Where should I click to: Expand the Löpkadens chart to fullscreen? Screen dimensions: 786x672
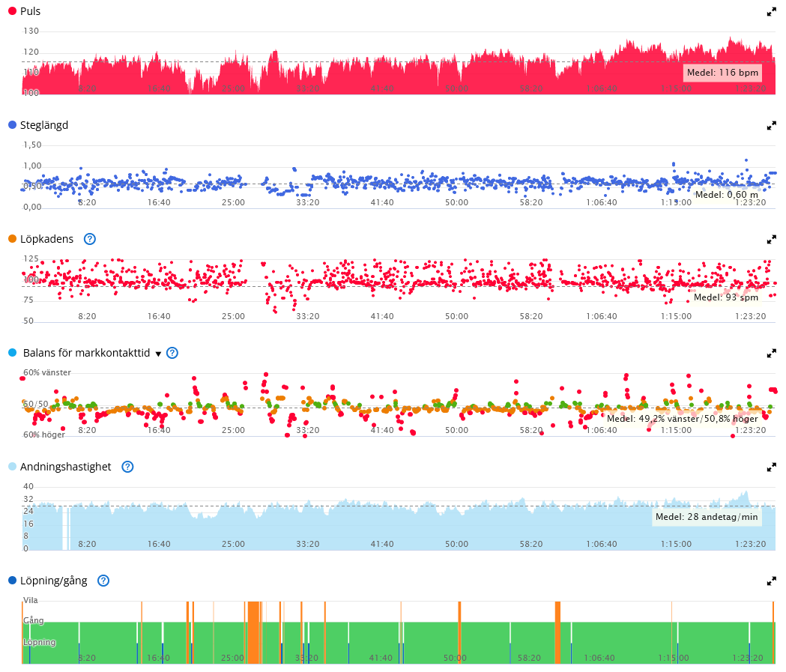[x=772, y=240]
